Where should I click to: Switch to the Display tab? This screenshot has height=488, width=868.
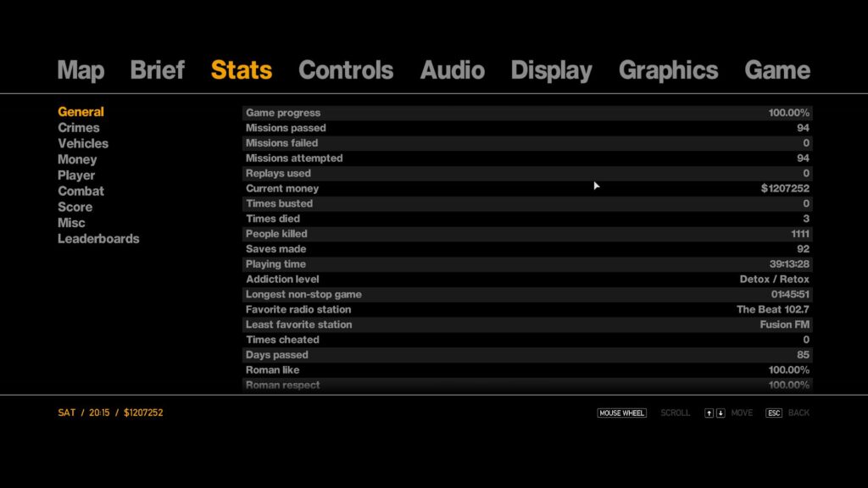[x=551, y=70]
